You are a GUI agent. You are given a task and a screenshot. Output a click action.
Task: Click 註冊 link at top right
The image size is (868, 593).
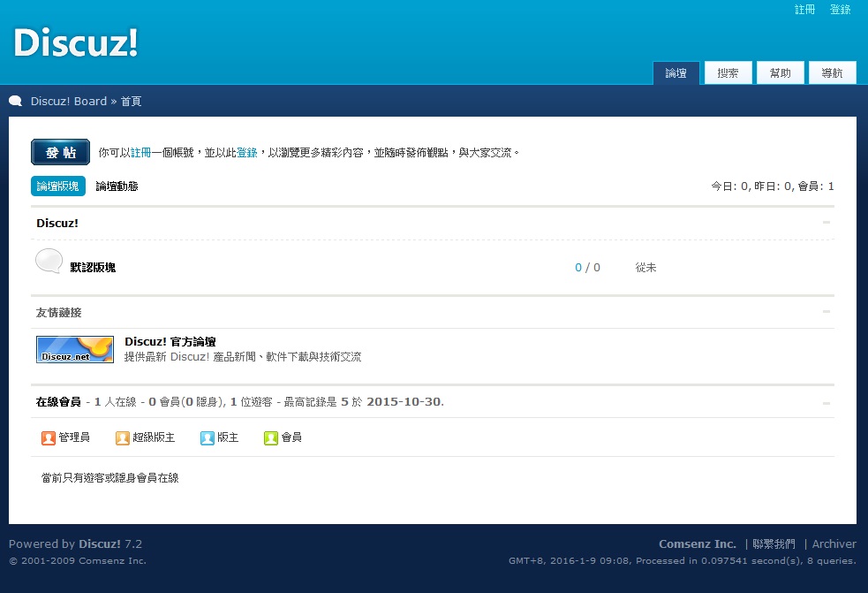tap(805, 10)
